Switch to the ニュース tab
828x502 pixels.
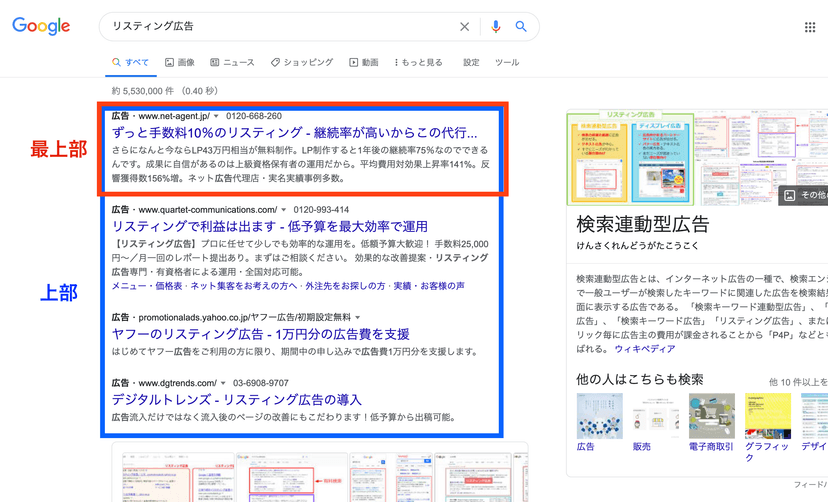point(232,62)
